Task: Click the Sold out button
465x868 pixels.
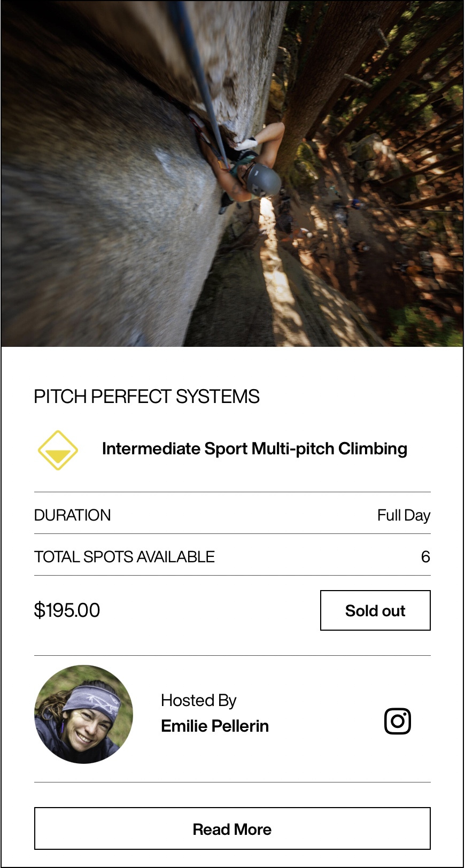Action: [x=375, y=610]
